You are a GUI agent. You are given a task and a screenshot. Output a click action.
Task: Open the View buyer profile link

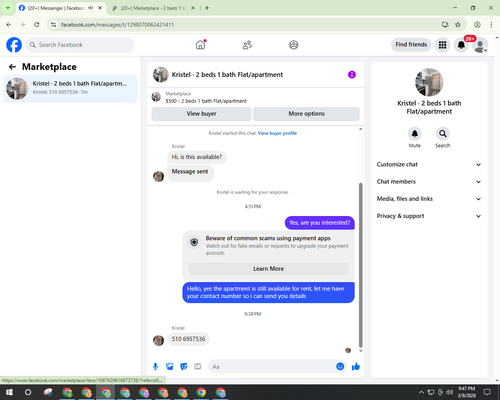pos(277,133)
